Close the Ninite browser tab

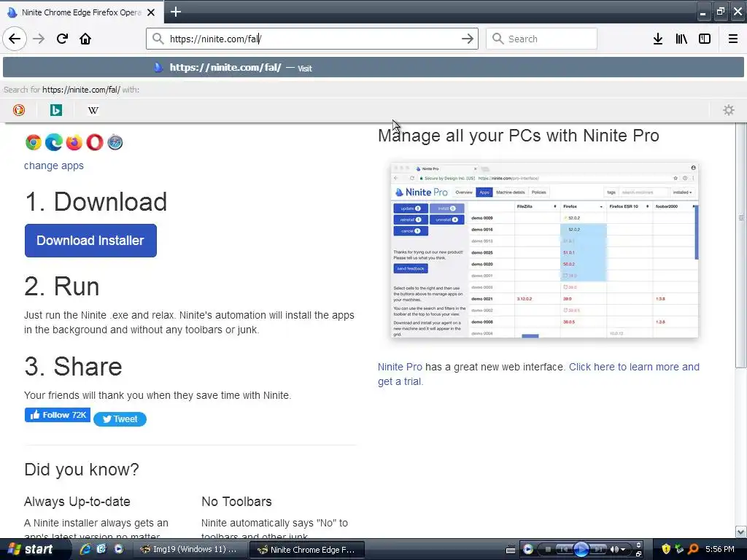tap(151, 12)
